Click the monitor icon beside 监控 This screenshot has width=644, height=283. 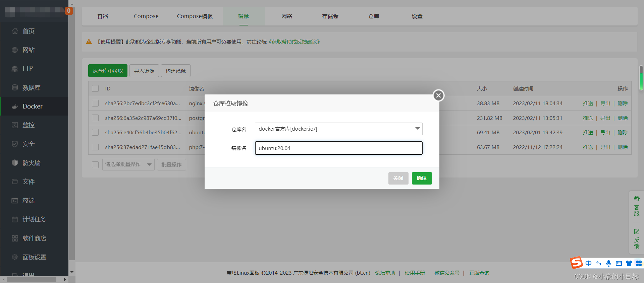tap(15, 125)
